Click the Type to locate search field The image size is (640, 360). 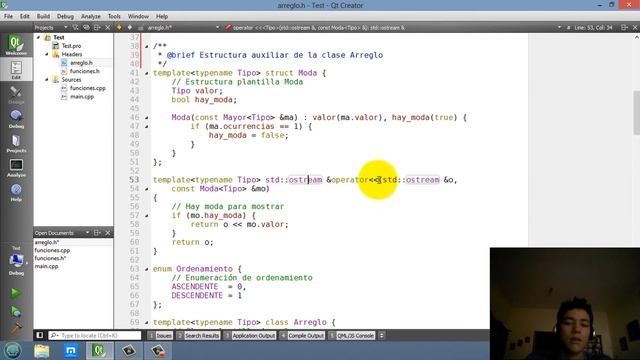(95, 335)
